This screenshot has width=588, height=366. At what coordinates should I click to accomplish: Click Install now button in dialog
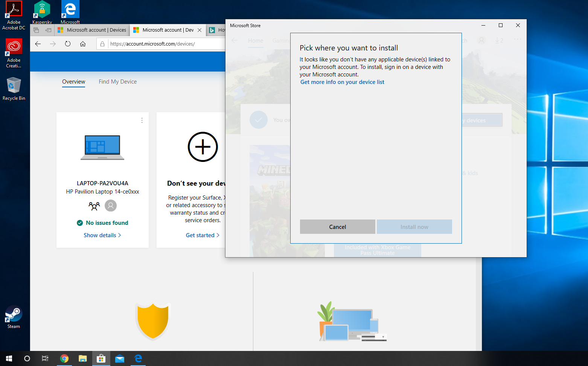414,227
